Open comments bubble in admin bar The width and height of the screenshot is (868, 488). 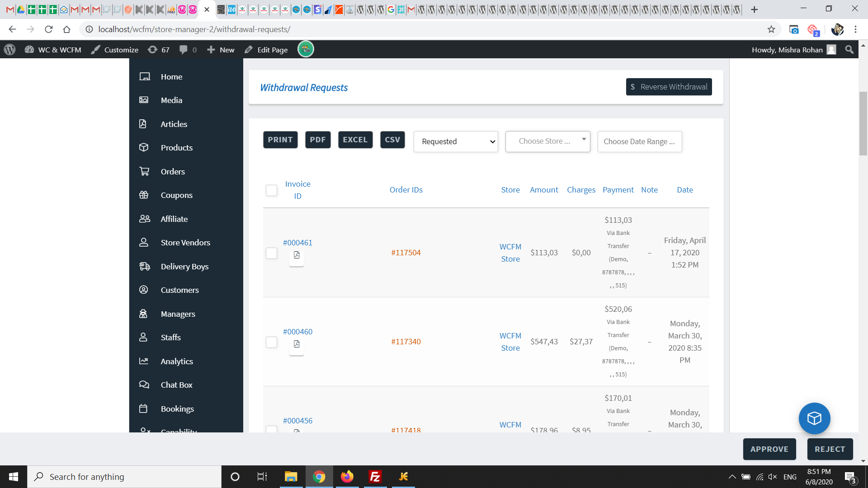[x=188, y=50]
